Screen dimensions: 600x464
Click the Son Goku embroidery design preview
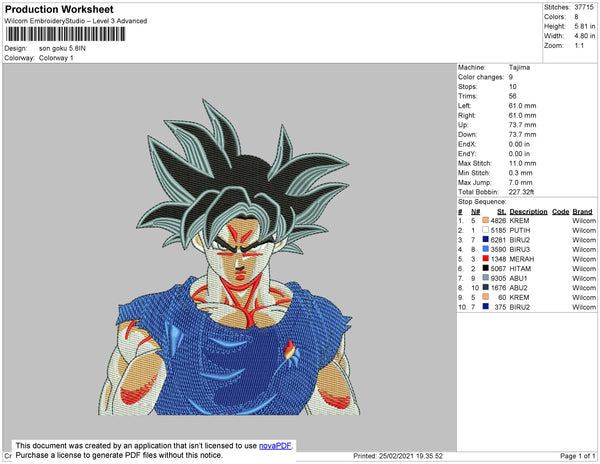click(229, 257)
